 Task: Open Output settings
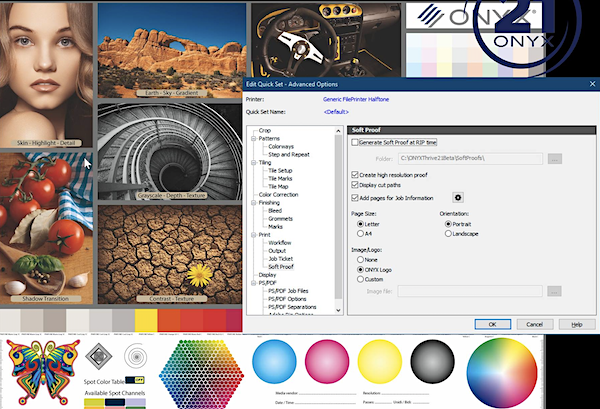[277, 251]
